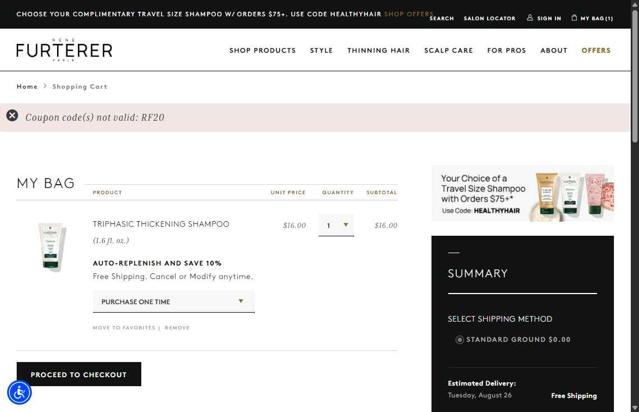Open the For Pros menu

[x=507, y=51]
